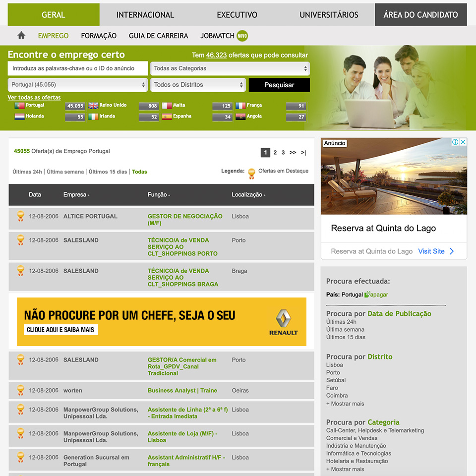Click the keyword or ad ID input field

(x=78, y=68)
